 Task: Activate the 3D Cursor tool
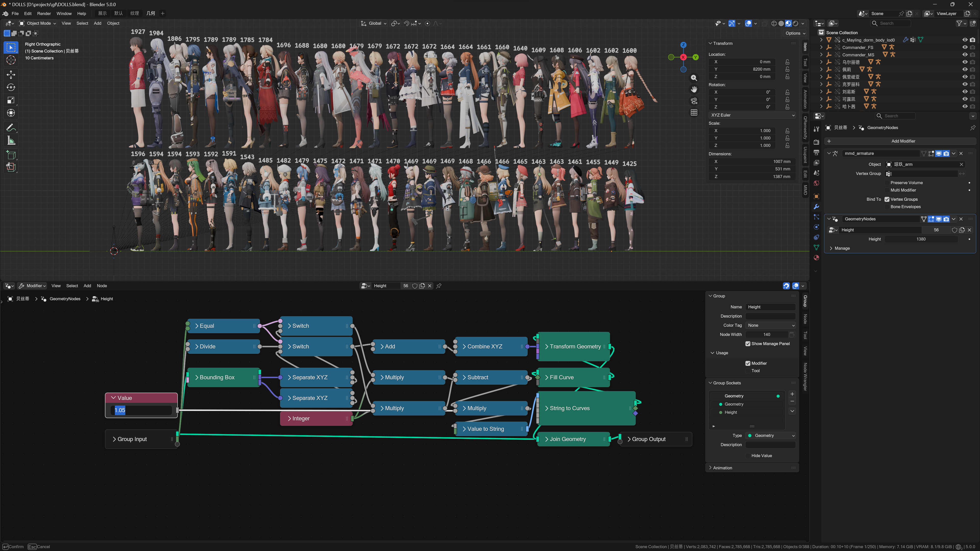coord(11,60)
